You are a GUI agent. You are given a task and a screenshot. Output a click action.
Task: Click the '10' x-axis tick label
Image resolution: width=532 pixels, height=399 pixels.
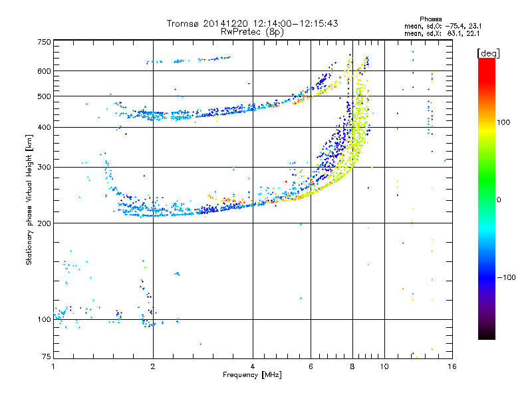click(x=384, y=366)
